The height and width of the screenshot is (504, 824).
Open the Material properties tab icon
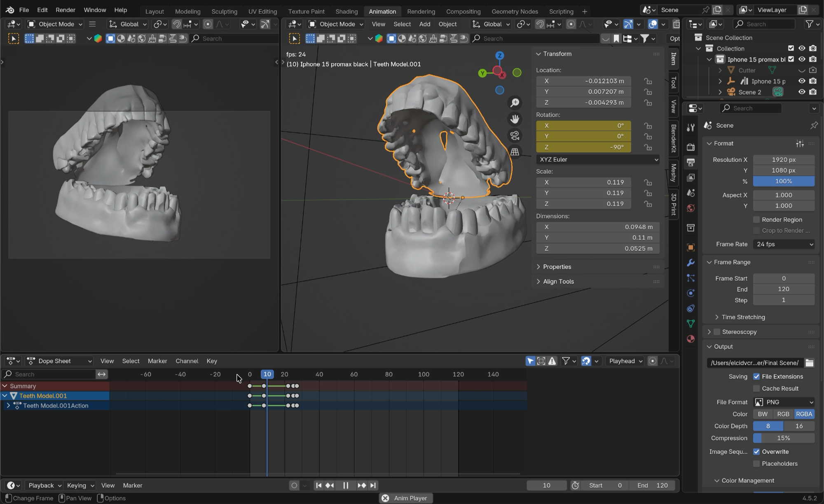691,339
